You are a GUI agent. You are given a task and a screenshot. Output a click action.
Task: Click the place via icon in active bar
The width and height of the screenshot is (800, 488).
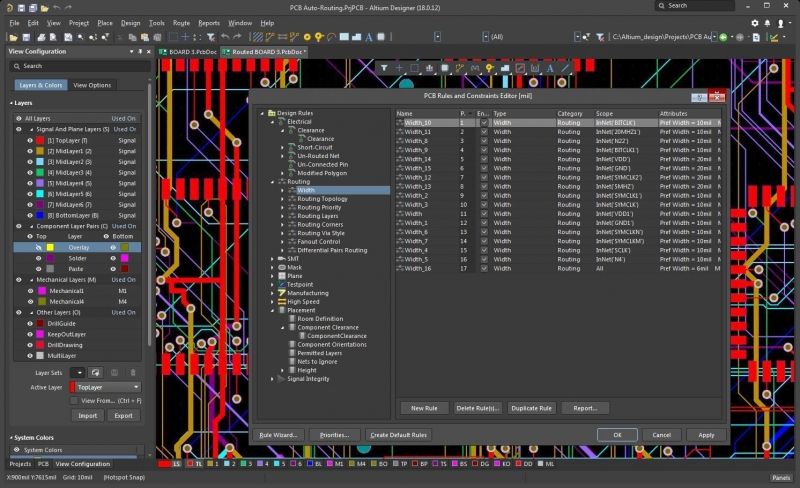click(490, 68)
